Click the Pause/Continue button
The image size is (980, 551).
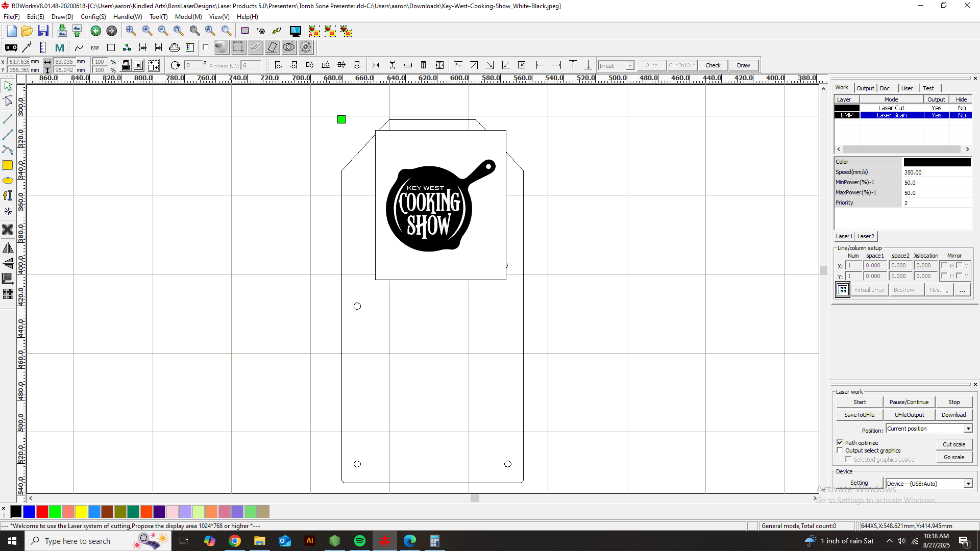tap(909, 402)
